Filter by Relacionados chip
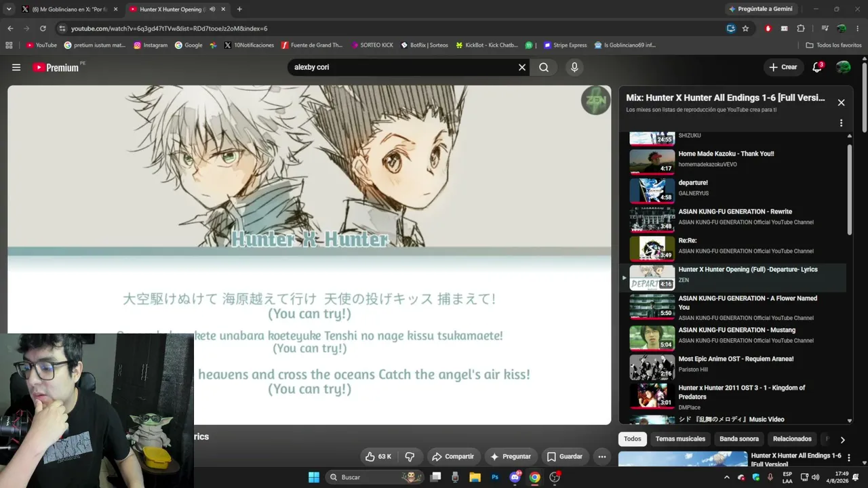This screenshot has width=868, height=488. pyautogui.click(x=792, y=439)
